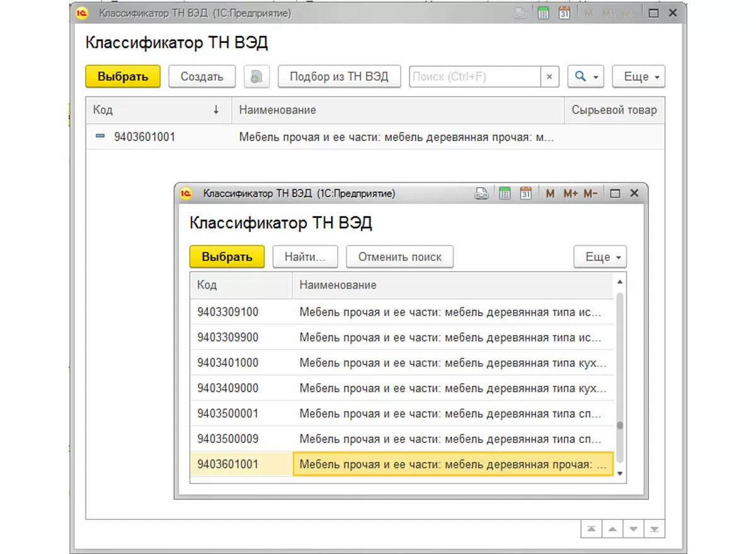Open the Еще dropdown in the outer window
This screenshot has width=756, height=554.
[639, 77]
